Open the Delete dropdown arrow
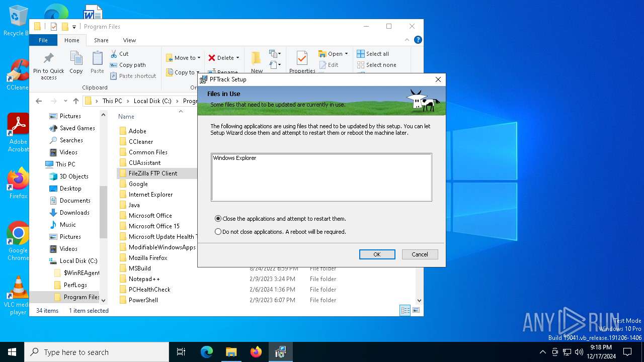Viewport: 644px width, 362px height. [x=237, y=58]
